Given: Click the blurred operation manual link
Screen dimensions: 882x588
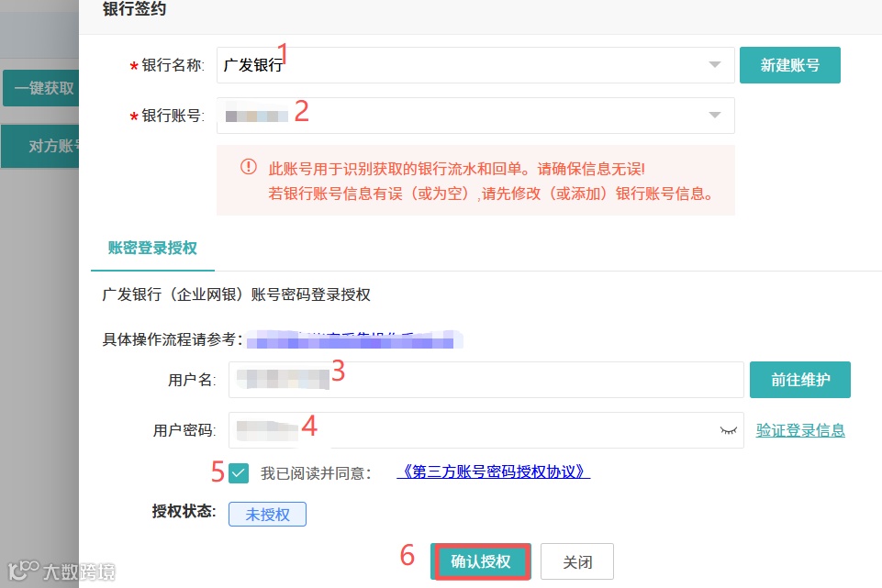Looking at the screenshot, I should [354, 339].
